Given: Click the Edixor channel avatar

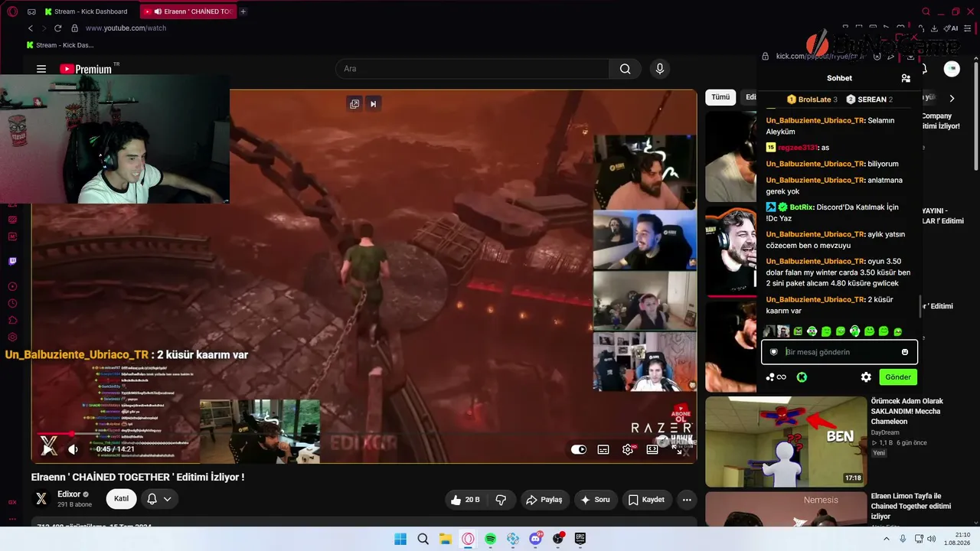Looking at the screenshot, I should 41,499.
